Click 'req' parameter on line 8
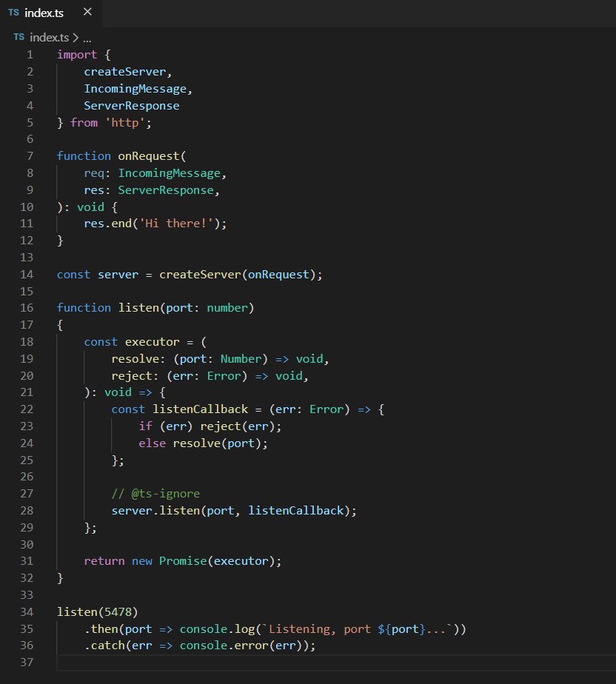The image size is (616, 684). coord(94,173)
